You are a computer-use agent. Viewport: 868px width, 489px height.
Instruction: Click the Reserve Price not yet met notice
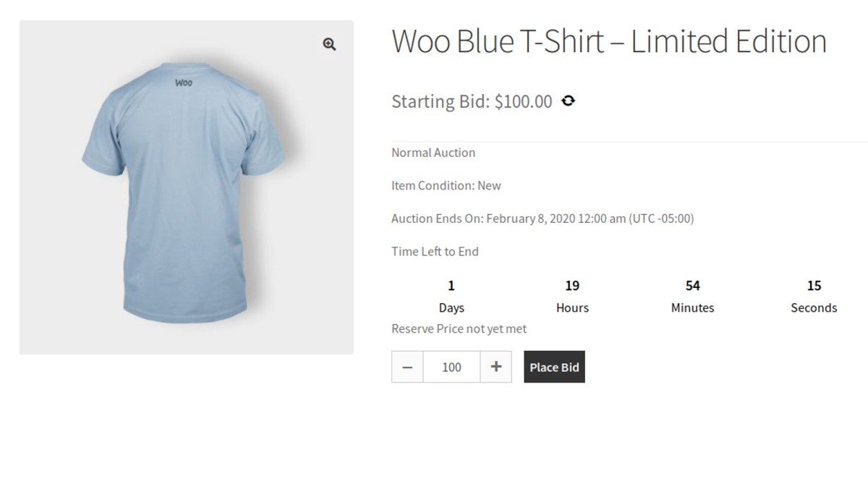[x=459, y=329]
